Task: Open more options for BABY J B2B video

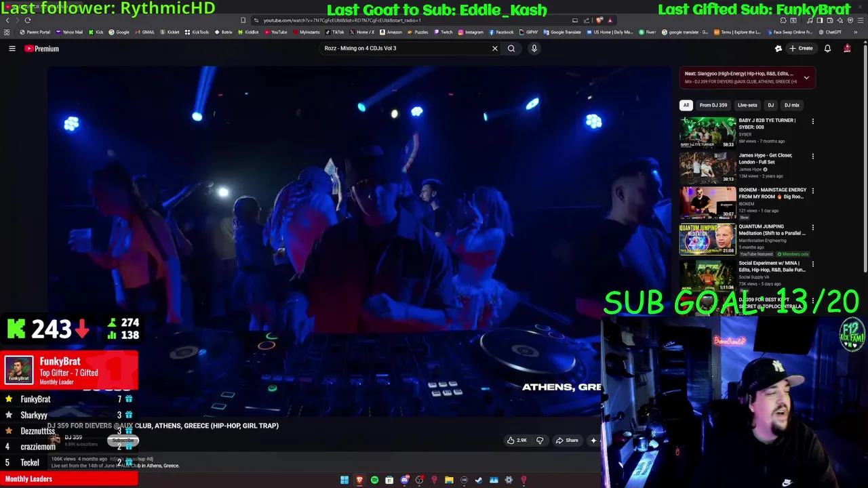Action: (812, 122)
